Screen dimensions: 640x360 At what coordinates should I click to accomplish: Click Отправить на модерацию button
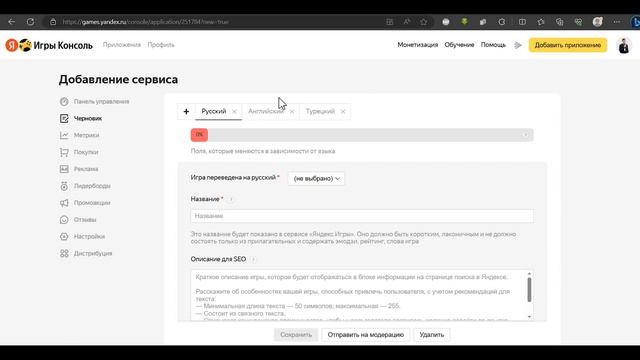pyautogui.click(x=365, y=335)
